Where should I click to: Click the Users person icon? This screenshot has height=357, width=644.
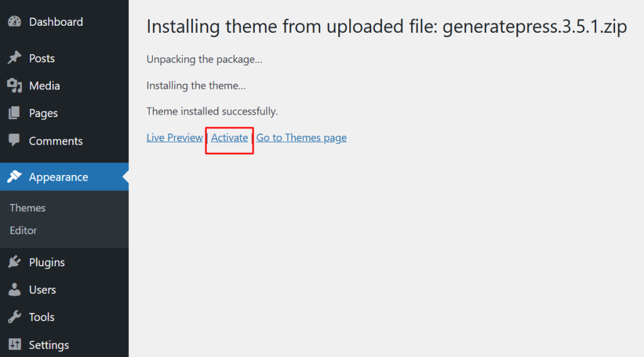click(x=14, y=290)
